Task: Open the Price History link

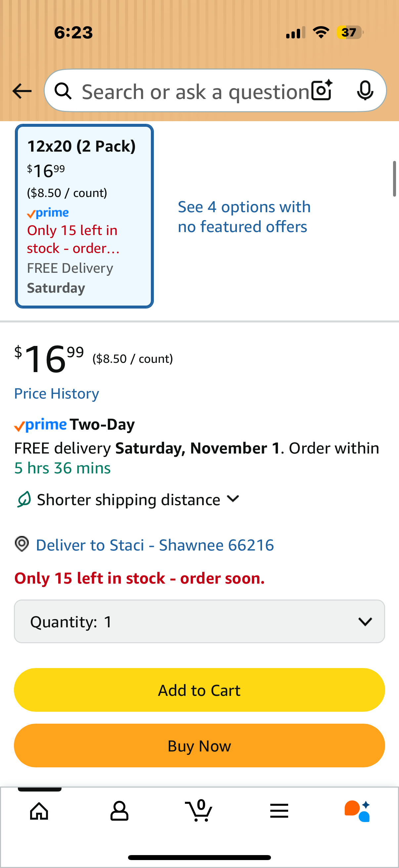Action: click(x=57, y=394)
